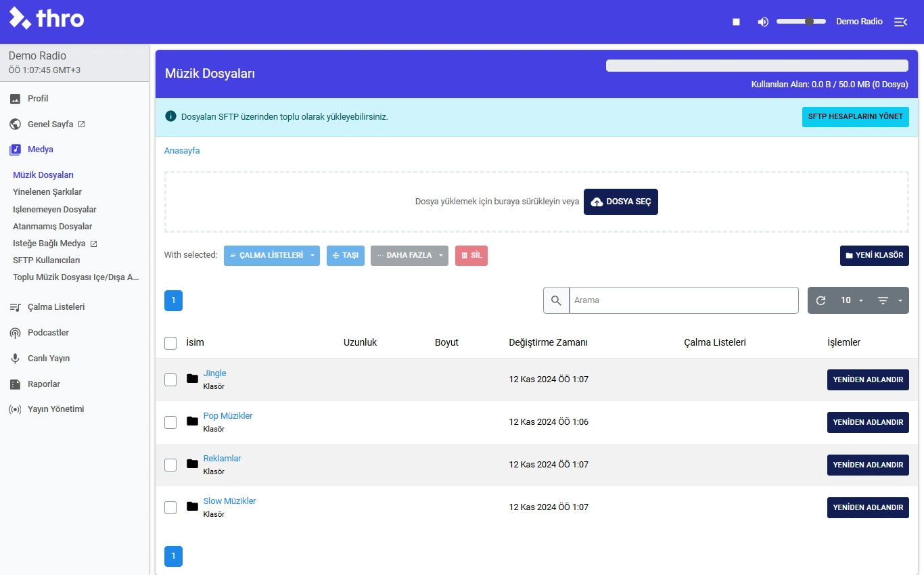The image size is (924, 575).
Task: Click the Çalma Listeleri playlist icon
Action: [x=15, y=307]
